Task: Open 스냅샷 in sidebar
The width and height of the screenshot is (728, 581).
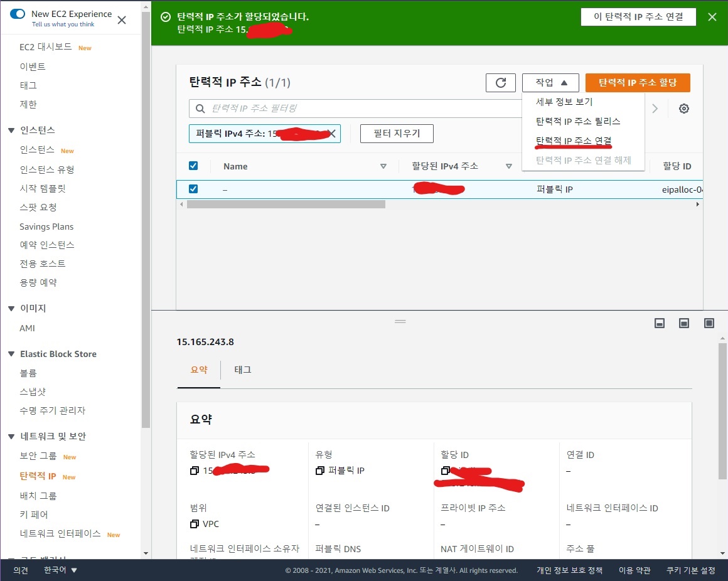Action: click(33, 392)
